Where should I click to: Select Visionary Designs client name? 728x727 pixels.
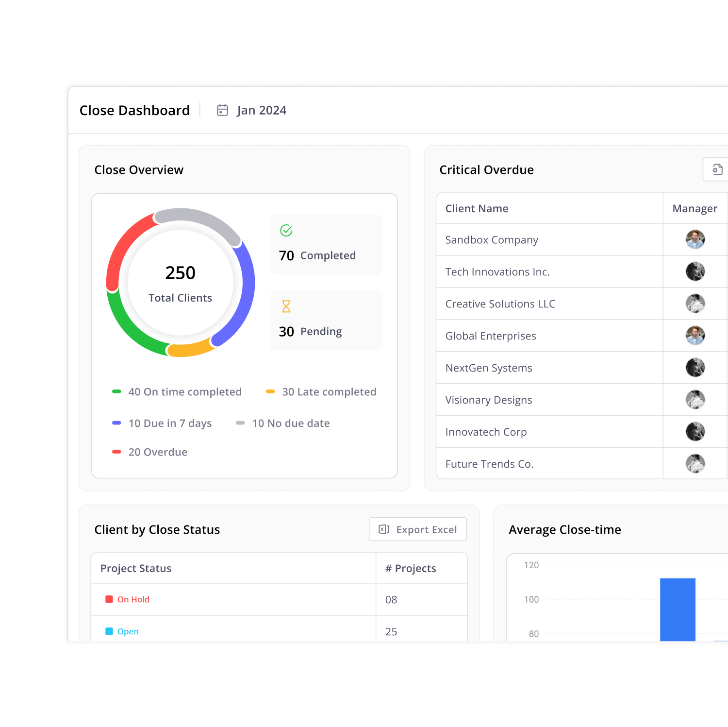(x=489, y=400)
